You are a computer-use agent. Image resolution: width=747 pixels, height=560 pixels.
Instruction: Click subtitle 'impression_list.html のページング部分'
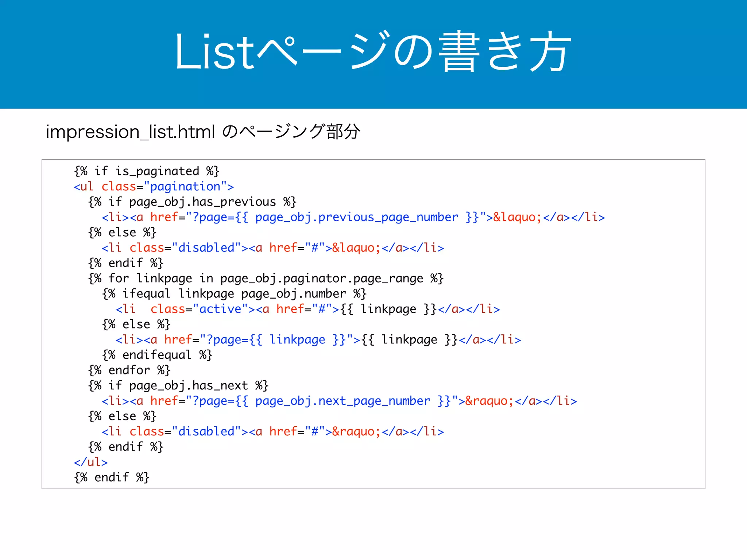(203, 132)
